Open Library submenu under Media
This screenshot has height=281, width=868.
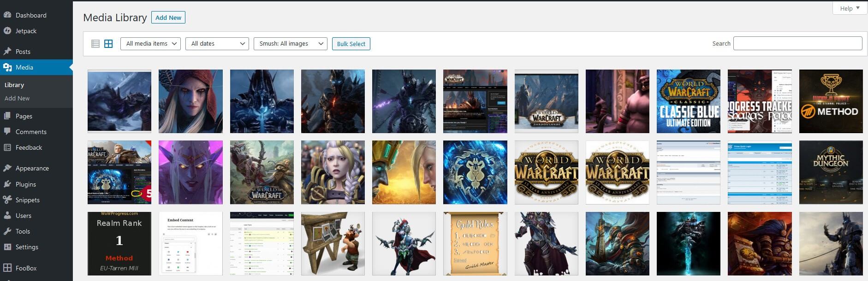14,85
